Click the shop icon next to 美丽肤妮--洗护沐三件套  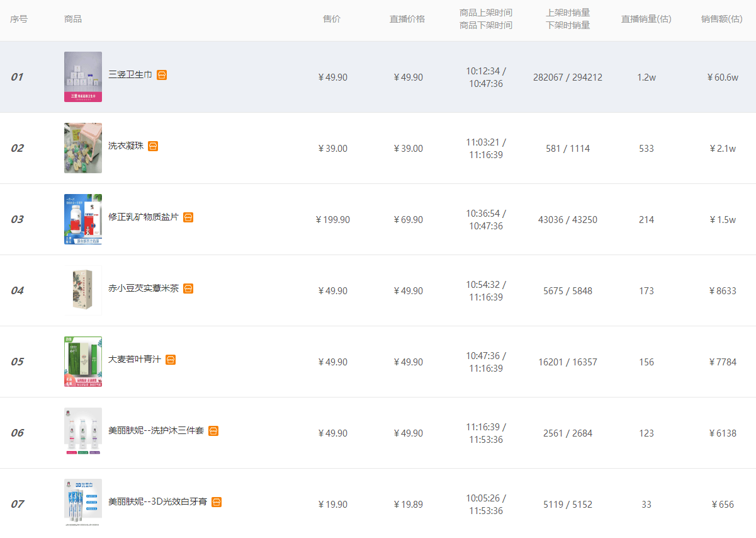coord(213,431)
